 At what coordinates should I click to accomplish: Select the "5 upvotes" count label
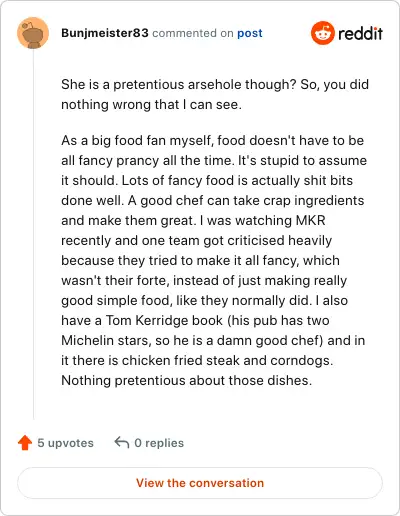[x=65, y=443]
